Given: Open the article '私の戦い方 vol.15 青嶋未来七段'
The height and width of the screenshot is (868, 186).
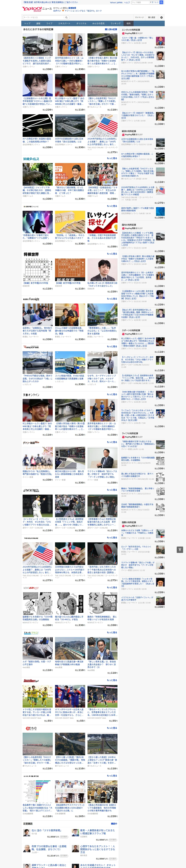Looking at the screenshot, I should (x=102, y=285).
